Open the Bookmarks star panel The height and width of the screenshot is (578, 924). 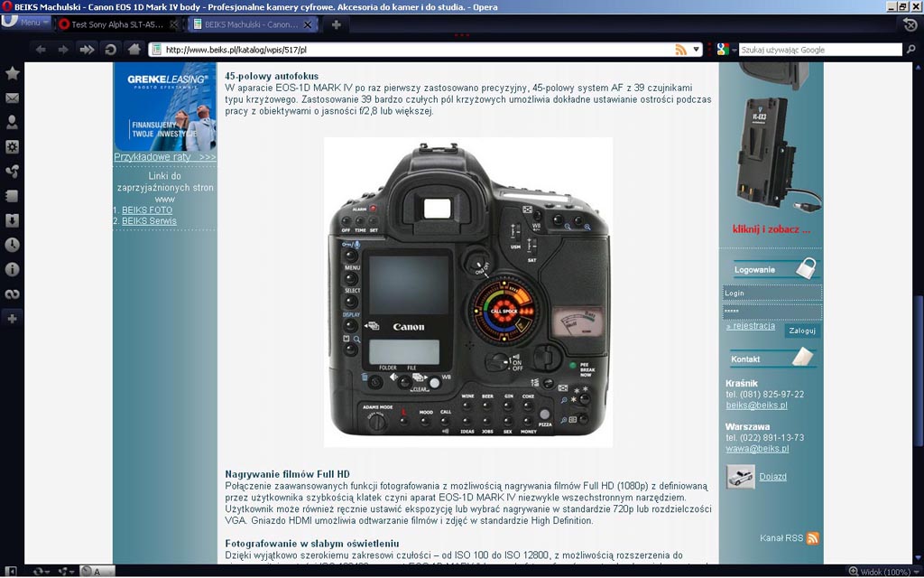[12, 73]
